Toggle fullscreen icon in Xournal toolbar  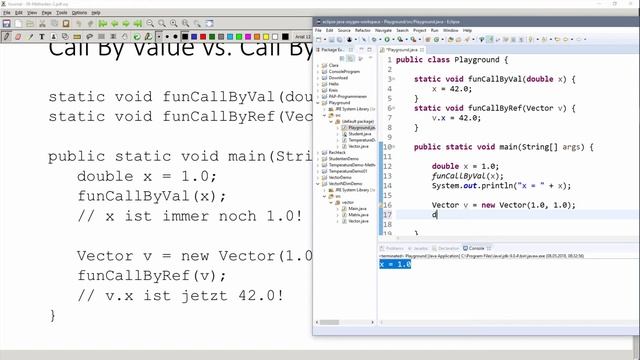pyautogui.click(x=209, y=24)
